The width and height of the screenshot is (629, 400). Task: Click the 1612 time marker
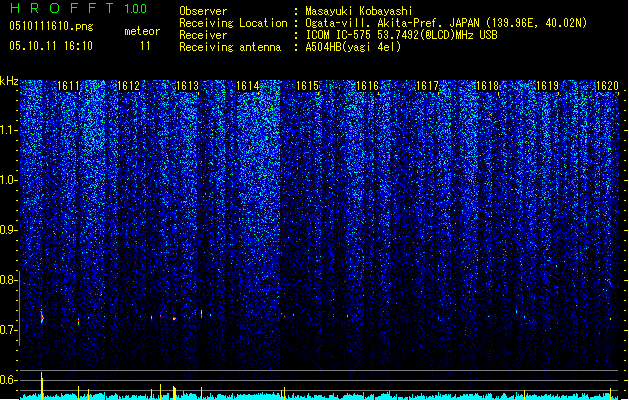point(128,86)
